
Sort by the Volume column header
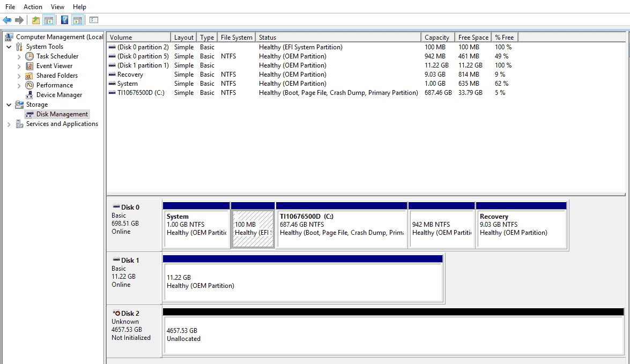(139, 38)
